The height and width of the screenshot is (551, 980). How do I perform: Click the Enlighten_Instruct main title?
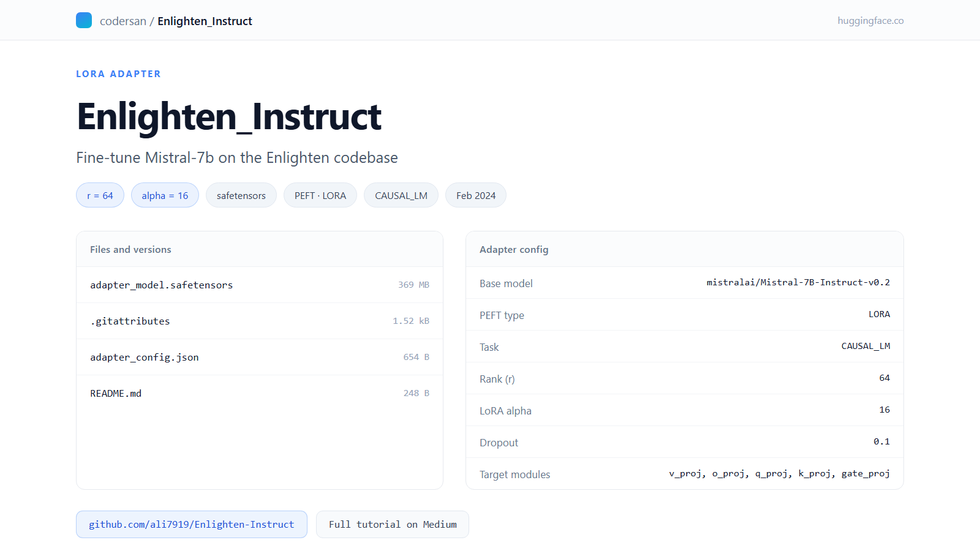point(229,116)
